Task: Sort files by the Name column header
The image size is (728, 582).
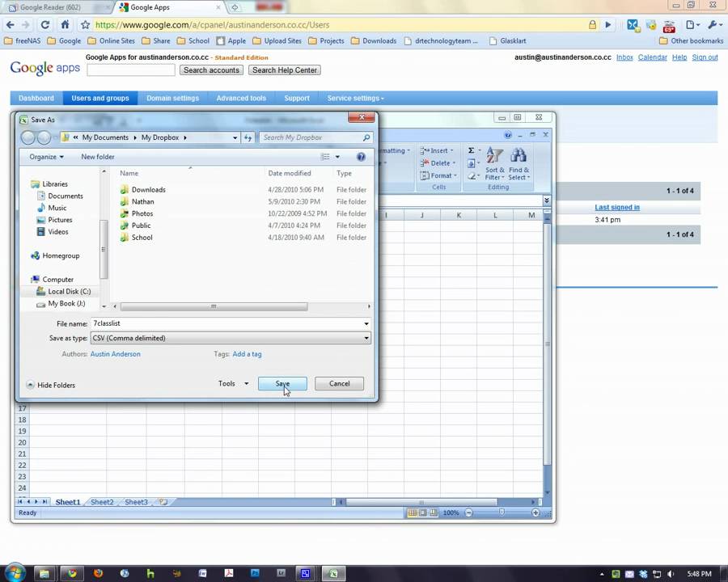Action: [129, 173]
